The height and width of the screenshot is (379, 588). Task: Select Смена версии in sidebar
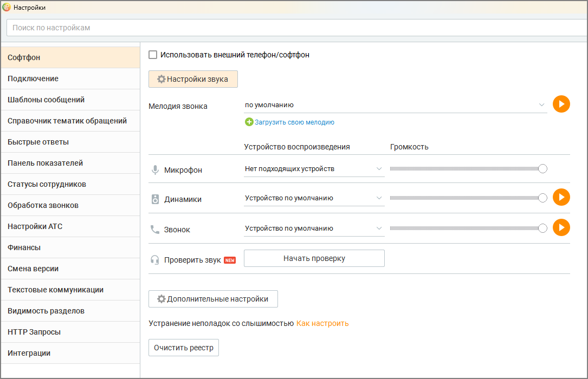click(x=70, y=269)
